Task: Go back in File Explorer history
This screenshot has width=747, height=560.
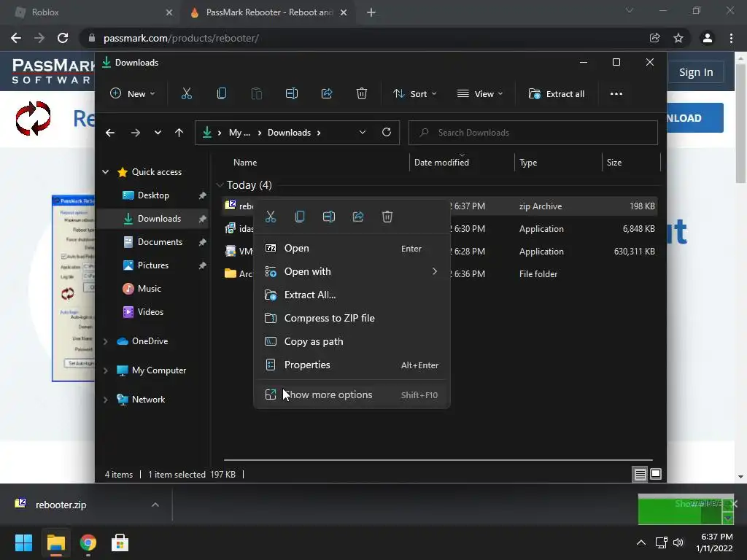Action: pos(110,133)
